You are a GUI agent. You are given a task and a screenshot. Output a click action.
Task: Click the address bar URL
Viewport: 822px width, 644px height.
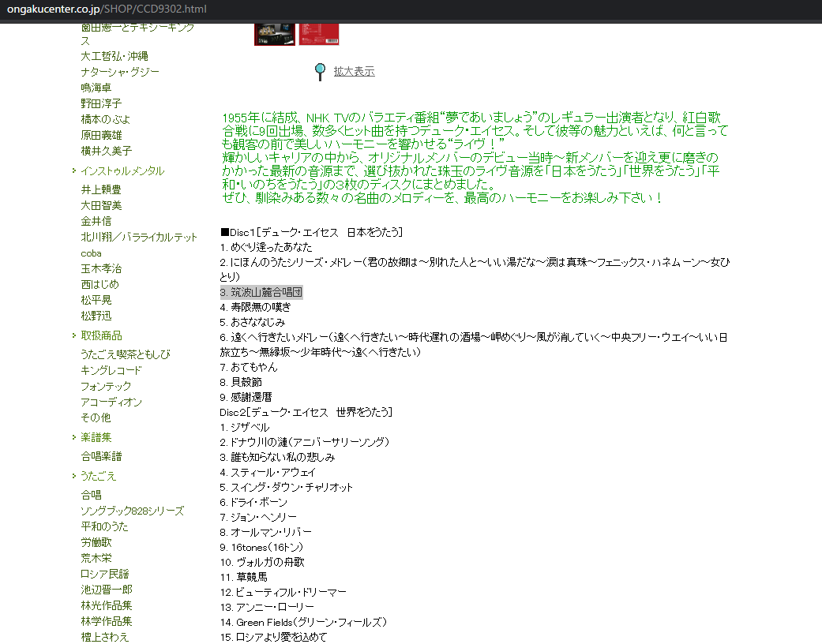click(x=107, y=9)
